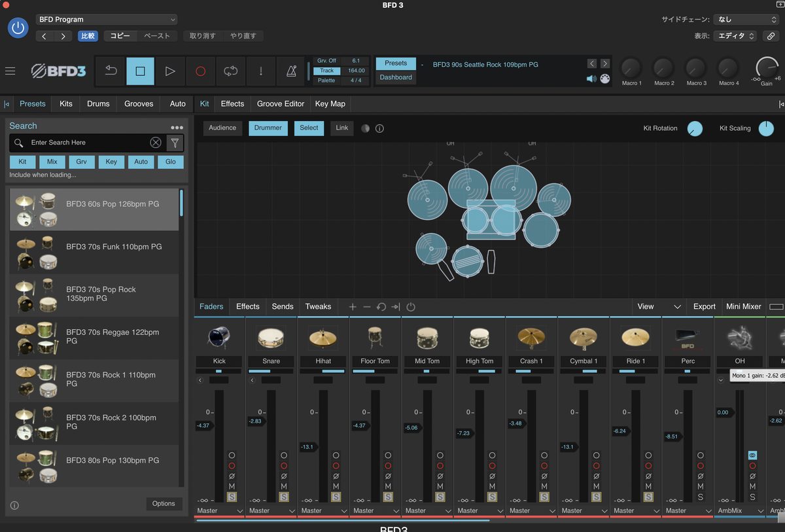Select the Snare drum channel image

pos(271,337)
